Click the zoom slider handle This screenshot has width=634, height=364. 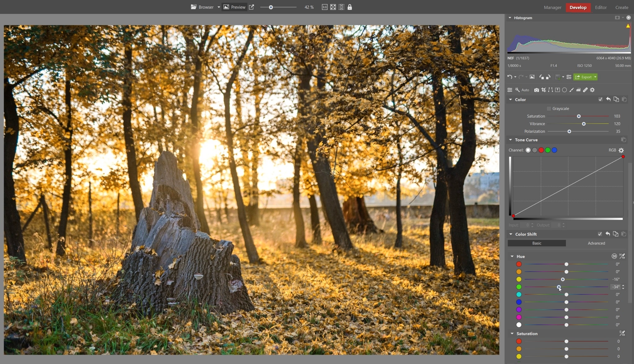click(271, 7)
